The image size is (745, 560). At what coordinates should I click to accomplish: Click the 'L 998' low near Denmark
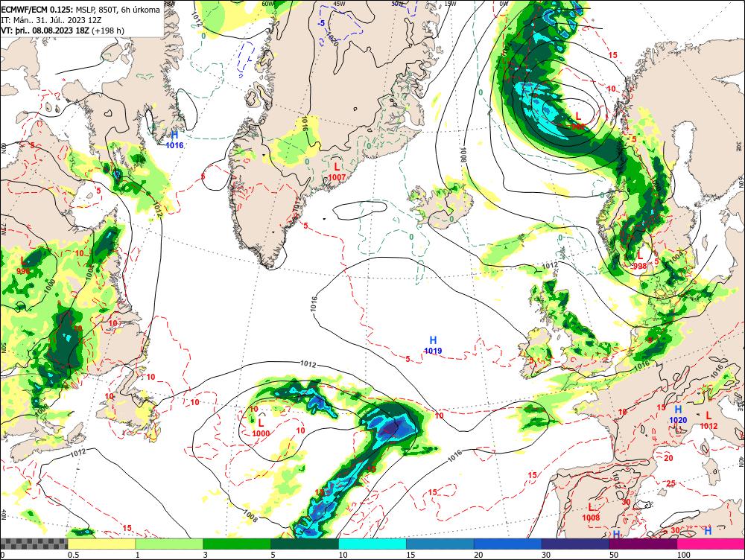(640, 261)
